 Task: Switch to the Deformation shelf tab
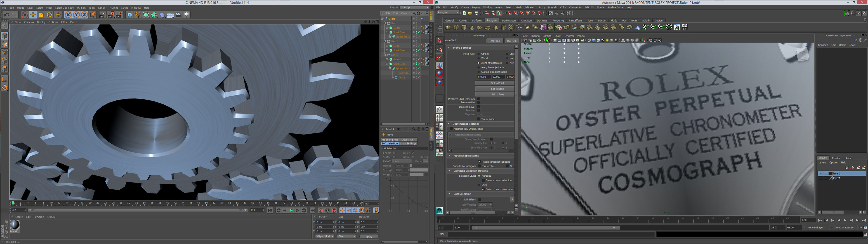[509, 21]
